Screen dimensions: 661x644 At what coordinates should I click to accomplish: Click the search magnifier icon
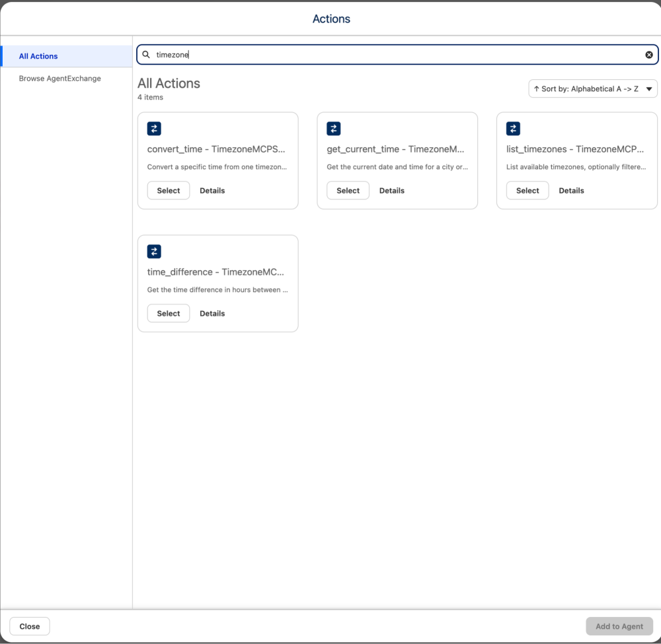tap(146, 54)
